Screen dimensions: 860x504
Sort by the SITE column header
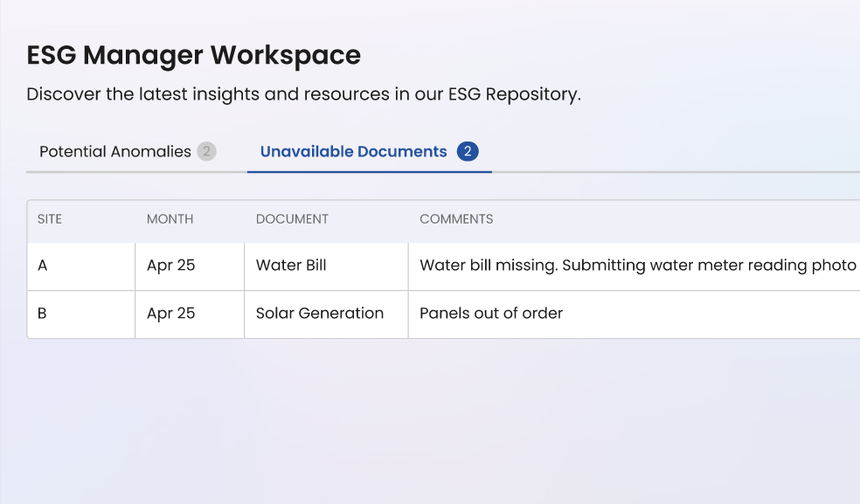pos(50,219)
